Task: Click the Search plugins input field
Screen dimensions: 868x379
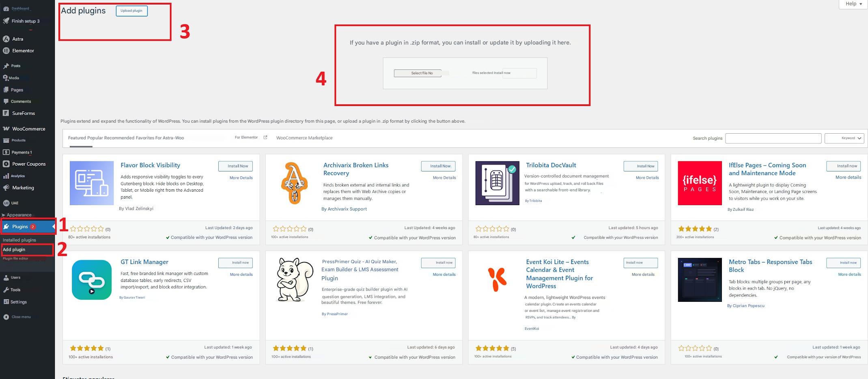Action: coord(773,139)
